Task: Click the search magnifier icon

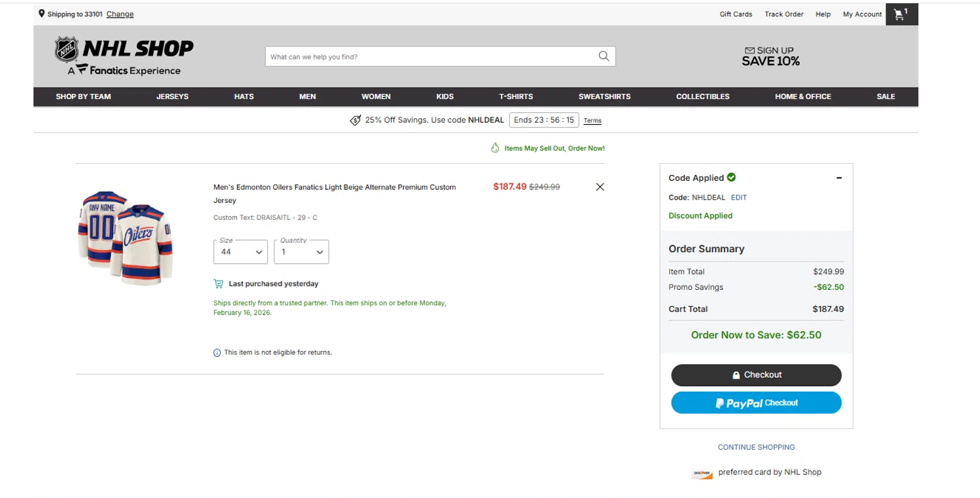Action: tap(604, 56)
